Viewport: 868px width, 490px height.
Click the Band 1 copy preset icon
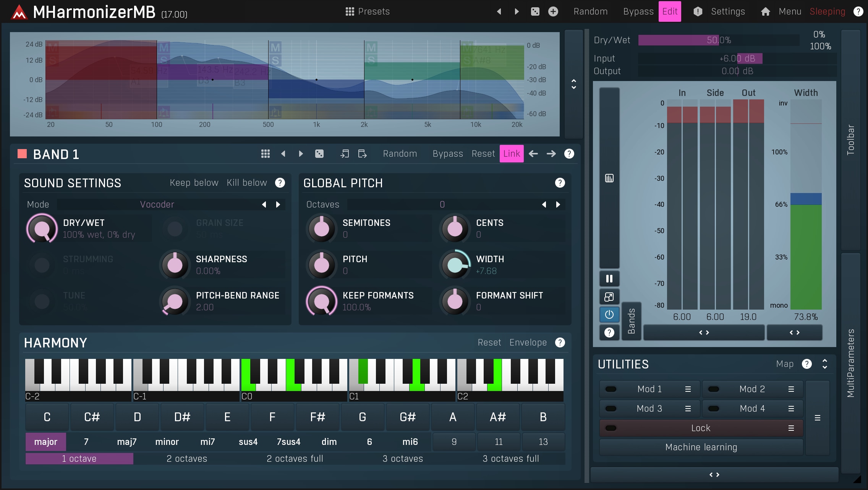345,154
